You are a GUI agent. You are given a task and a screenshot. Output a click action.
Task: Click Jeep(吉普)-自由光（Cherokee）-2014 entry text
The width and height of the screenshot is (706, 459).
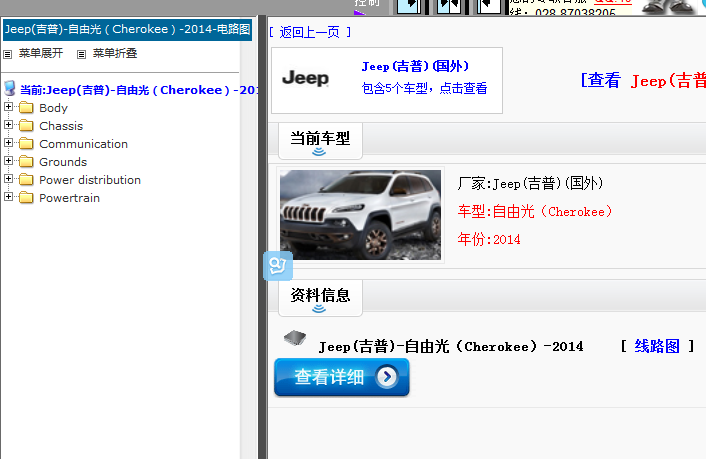[451, 346]
